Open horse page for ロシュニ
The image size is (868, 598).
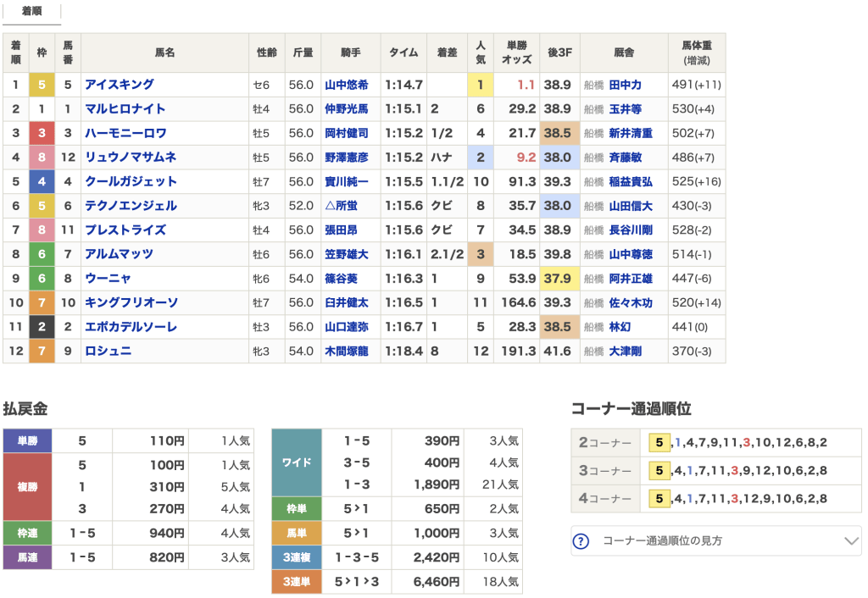pos(108,352)
